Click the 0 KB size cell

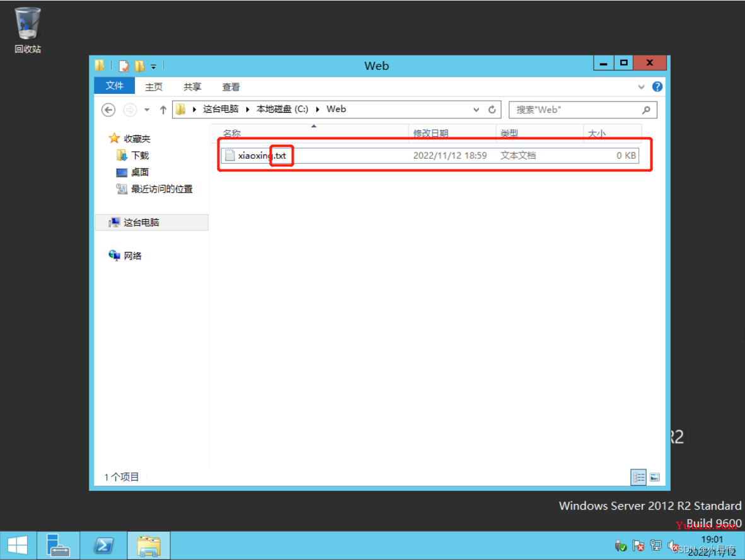click(626, 156)
